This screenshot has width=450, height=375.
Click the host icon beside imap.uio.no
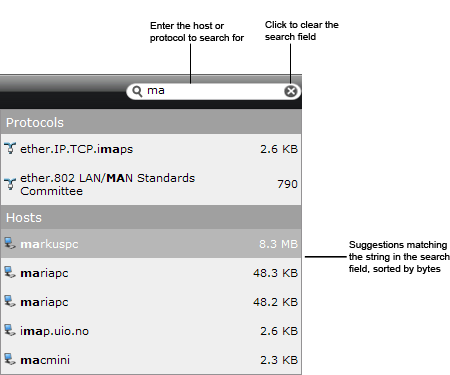pyautogui.click(x=10, y=330)
